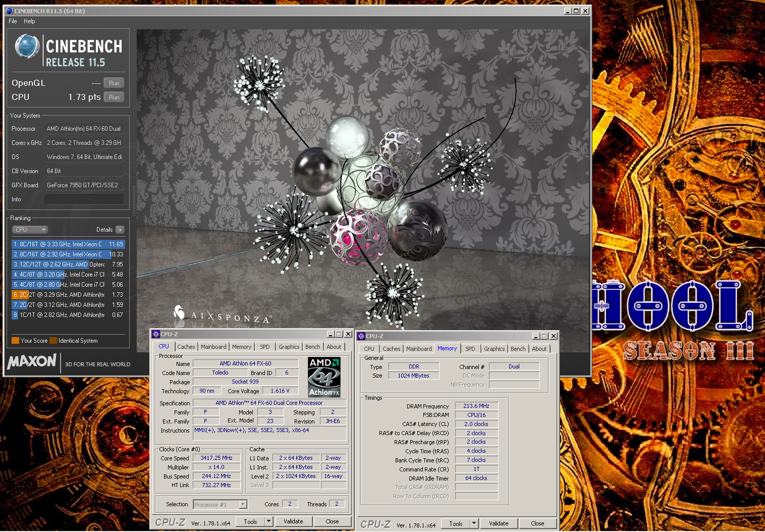Open the Help menu in Cinebench
The width and height of the screenshot is (765, 532).
coord(29,21)
